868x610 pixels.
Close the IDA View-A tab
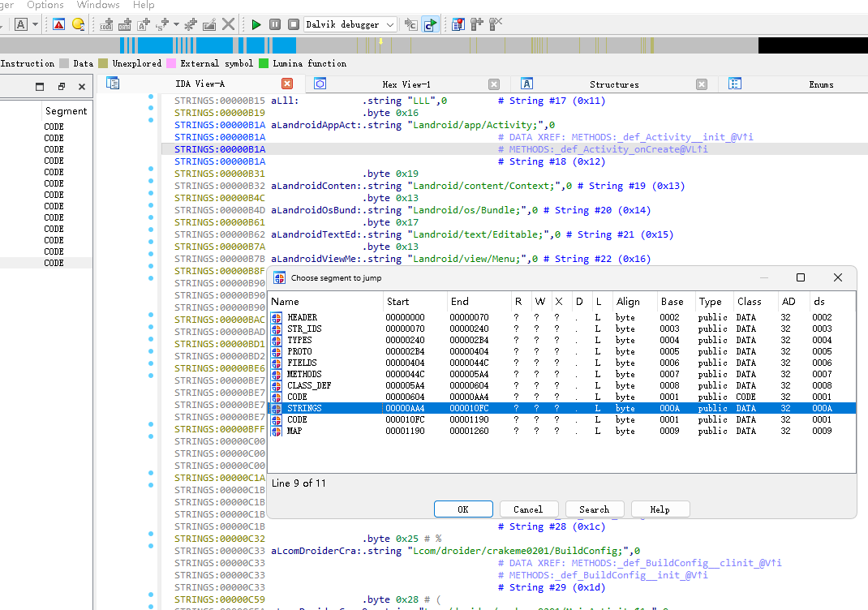[287, 84]
